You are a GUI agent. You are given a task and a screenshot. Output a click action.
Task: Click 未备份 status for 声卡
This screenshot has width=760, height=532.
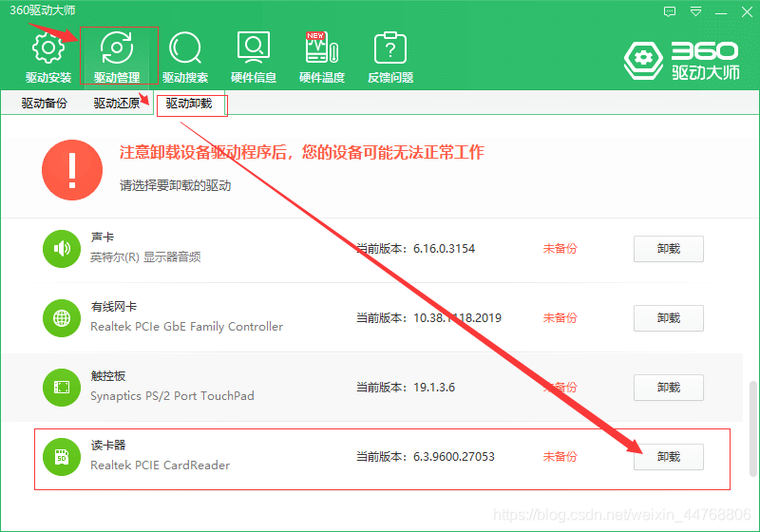[x=560, y=249]
